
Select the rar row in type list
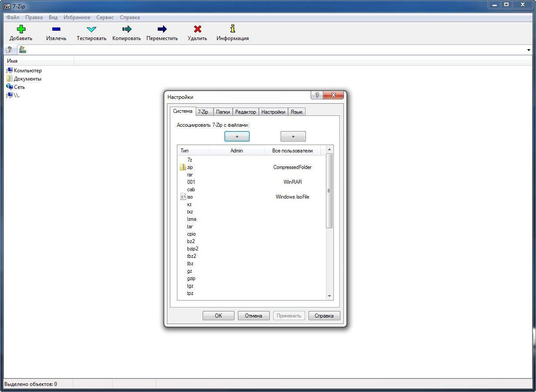(252, 175)
